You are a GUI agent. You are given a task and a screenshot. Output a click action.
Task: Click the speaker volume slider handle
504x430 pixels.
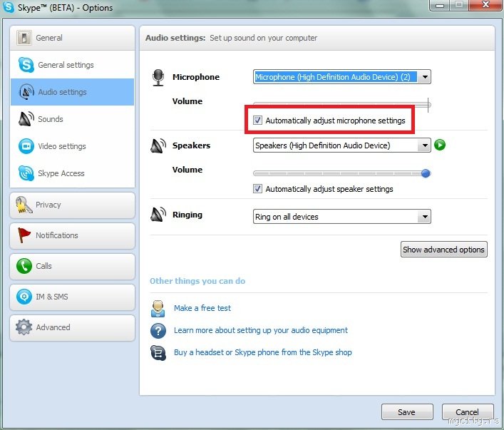426,173
